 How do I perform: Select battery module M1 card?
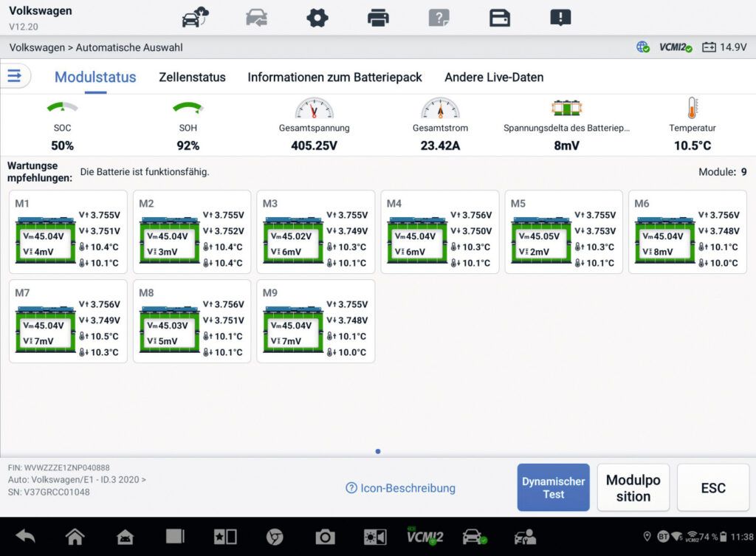tap(68, 232)
